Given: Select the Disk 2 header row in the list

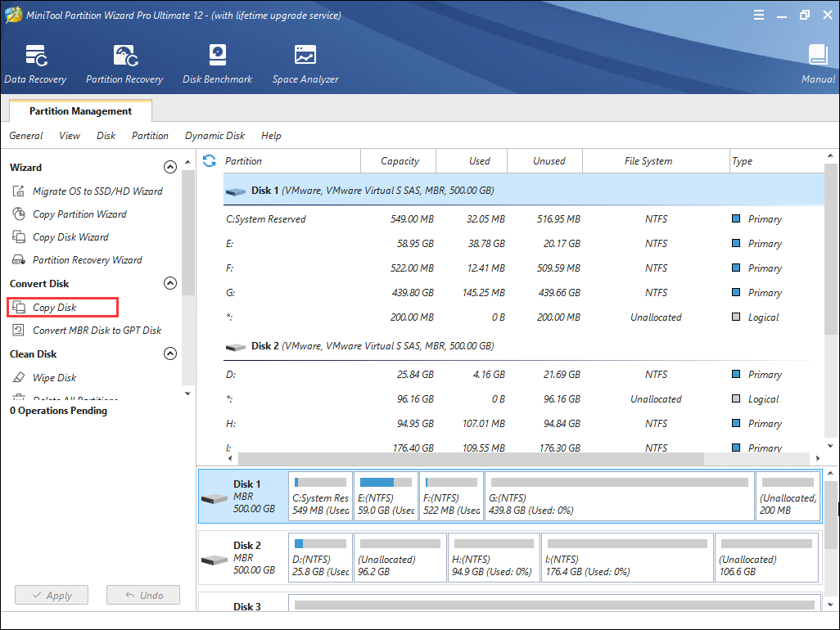Looking at the screenshot, I should tap(523, 346).
